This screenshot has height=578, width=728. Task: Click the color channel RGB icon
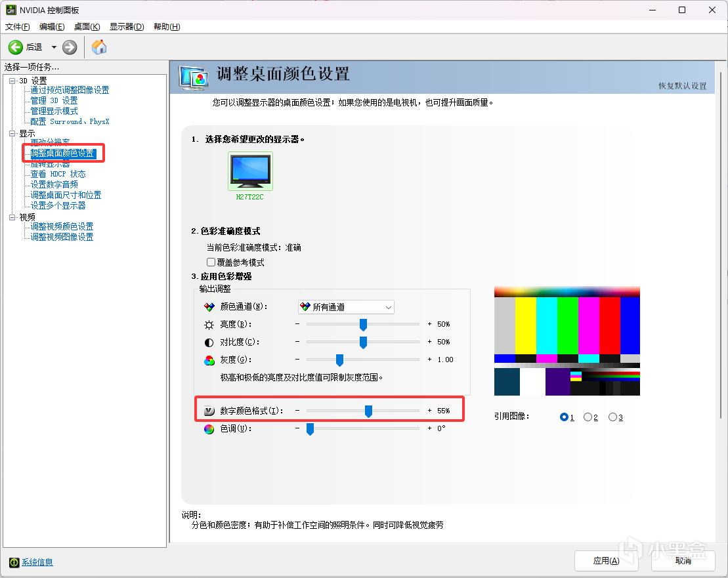209,306
